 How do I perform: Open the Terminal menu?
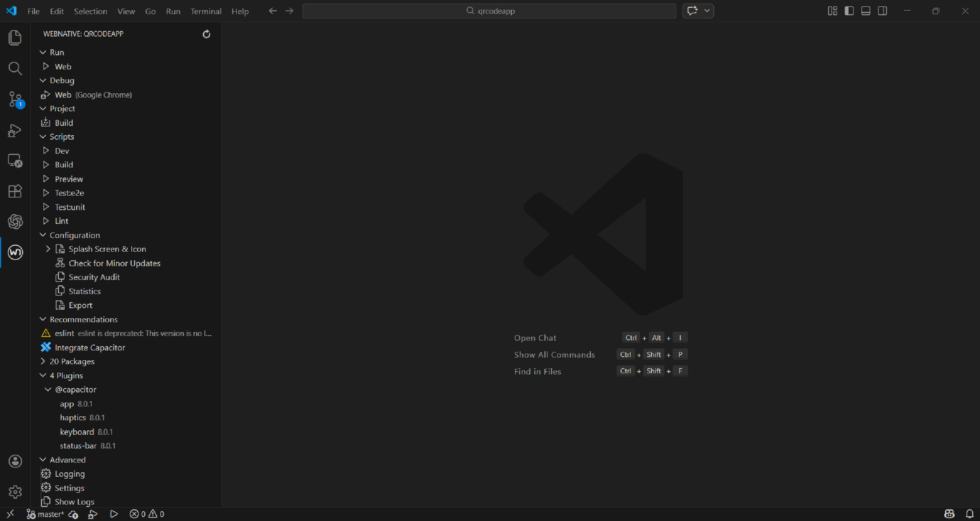206,11
